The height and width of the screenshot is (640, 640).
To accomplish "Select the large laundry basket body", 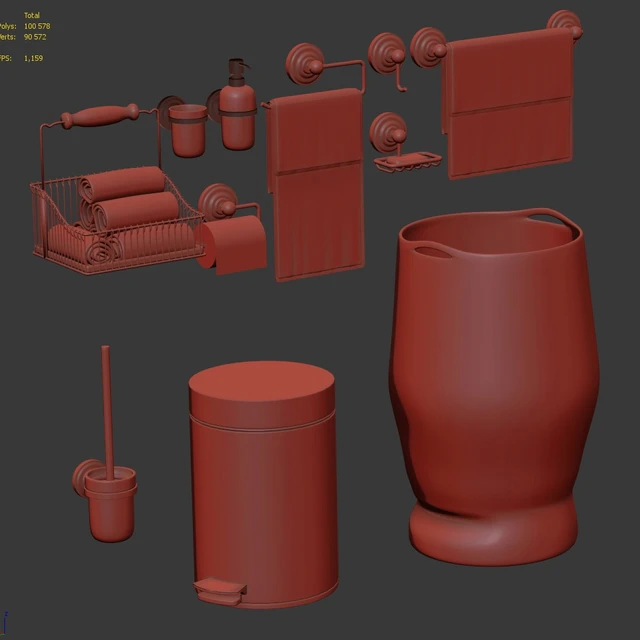I will pos(494,388).
